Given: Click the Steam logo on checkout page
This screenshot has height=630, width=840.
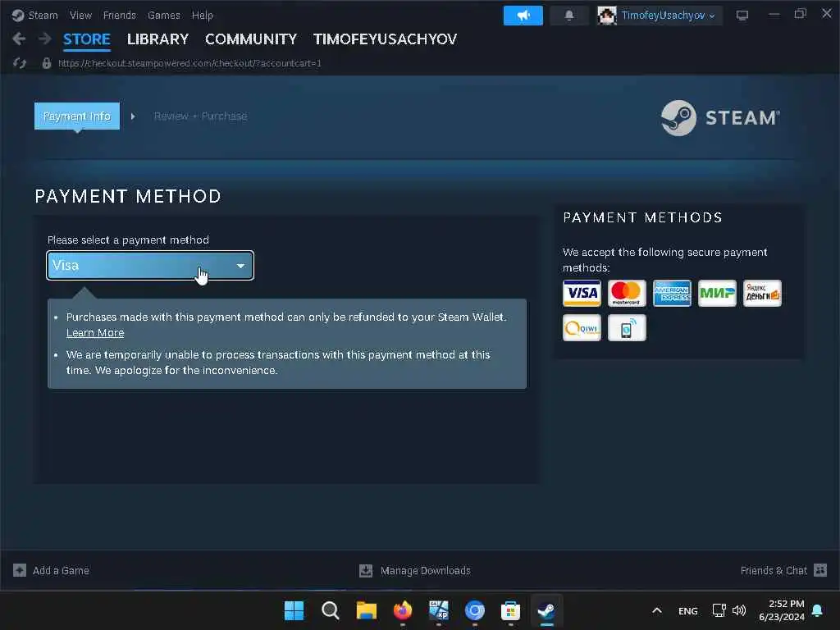Looking at the screenshot, I should (x=720, y=118).
